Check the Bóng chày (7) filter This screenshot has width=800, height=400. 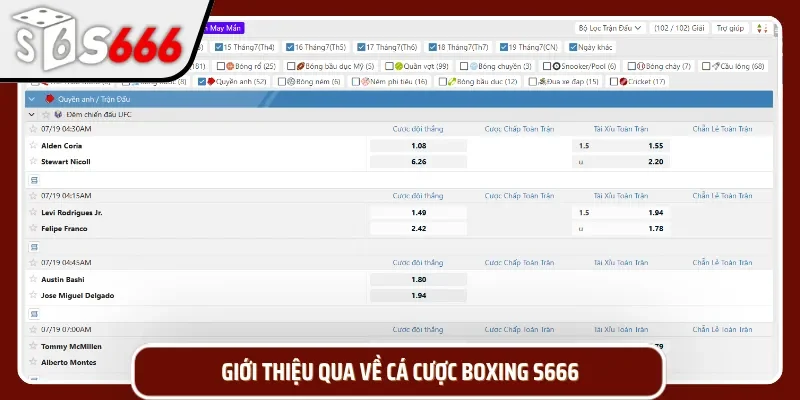[632, 66]
